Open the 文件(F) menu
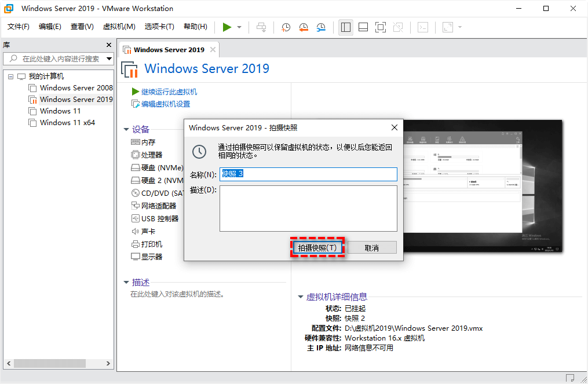The width and height of the screenshot is (588, 384). point(18,27)
